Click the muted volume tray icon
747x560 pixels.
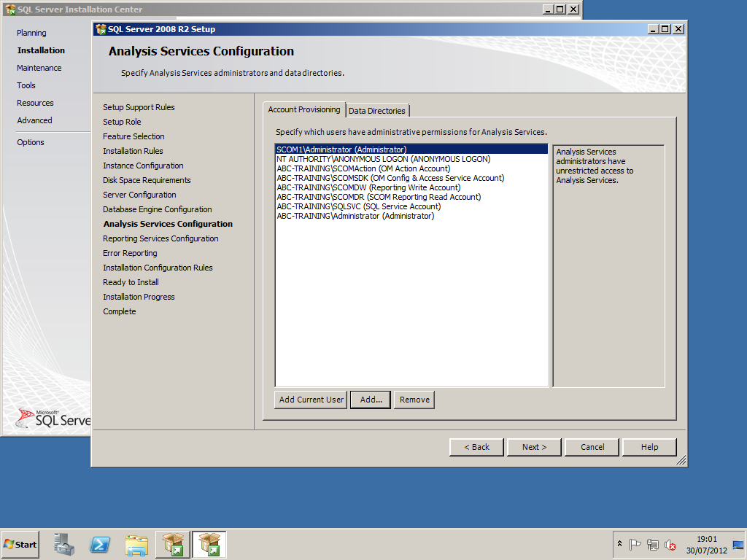[x=670, y=544]
